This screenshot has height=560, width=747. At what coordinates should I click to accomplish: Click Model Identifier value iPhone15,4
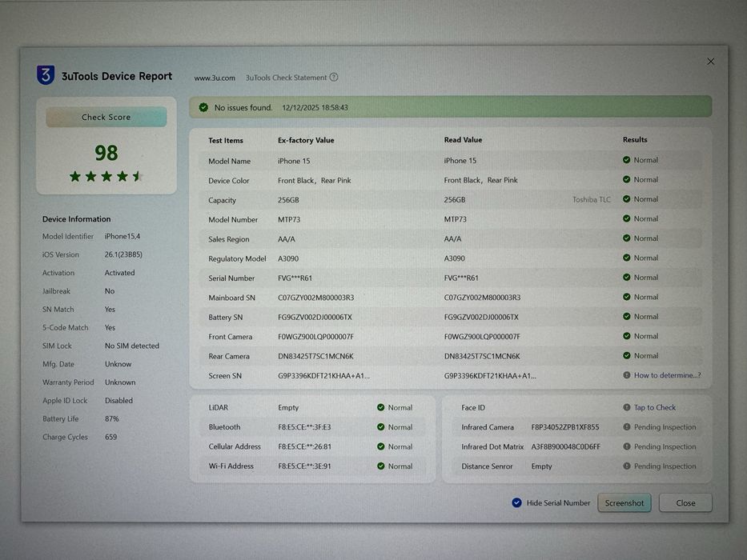click(x=122, y=236)
